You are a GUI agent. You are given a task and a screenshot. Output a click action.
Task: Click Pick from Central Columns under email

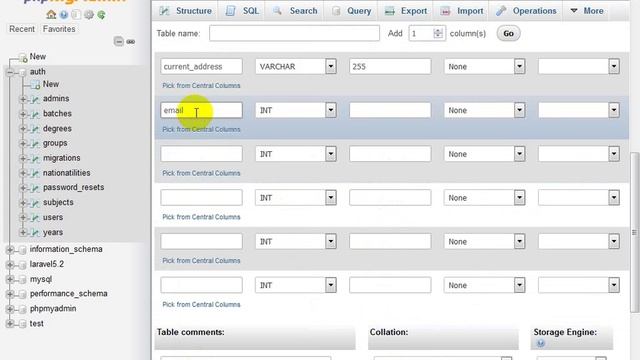point(201,129)
